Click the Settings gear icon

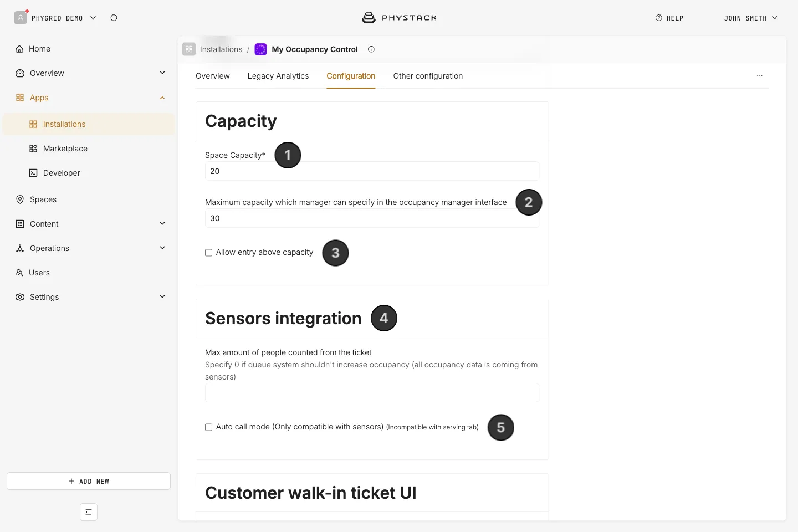(x=20, y=297)
